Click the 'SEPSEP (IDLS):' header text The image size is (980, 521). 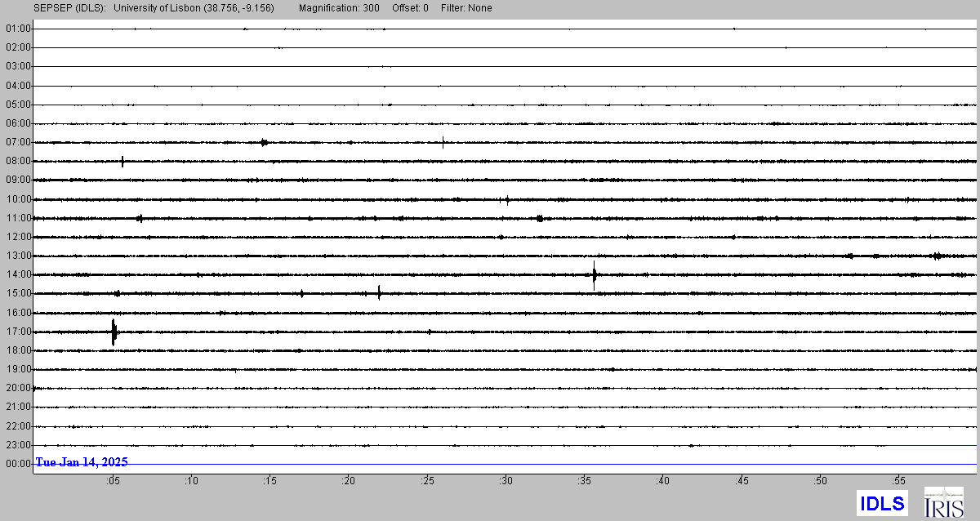coord(69,8)
